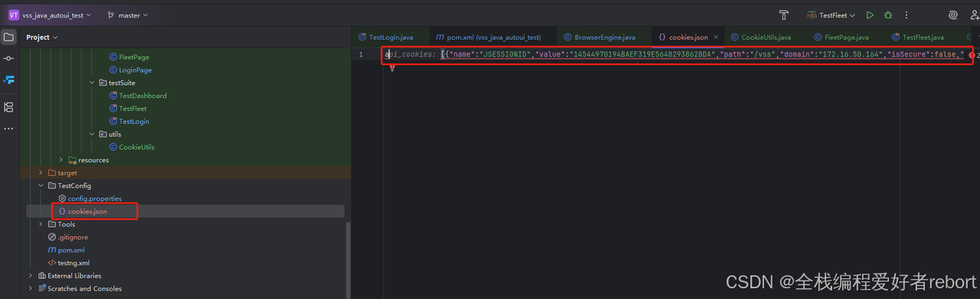The image size is (980, 299).
Task: Expand Scratches and Consoles node
Action: pyautogui.click(x=31, y=288)
